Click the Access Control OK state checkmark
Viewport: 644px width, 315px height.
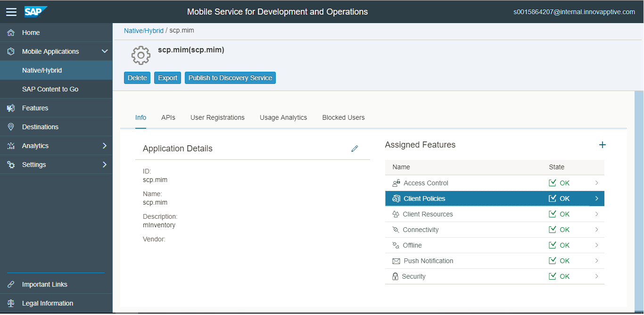[553, 183]
